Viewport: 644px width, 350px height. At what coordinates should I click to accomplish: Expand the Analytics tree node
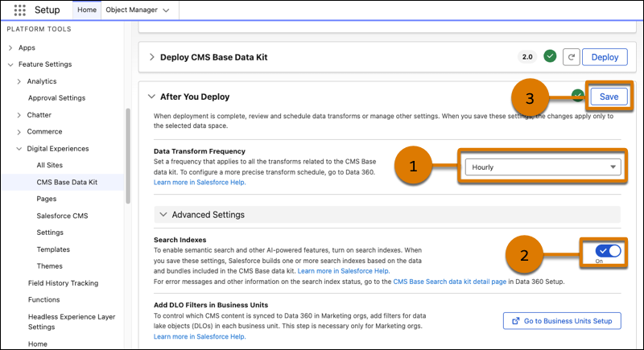pyautogui.click(x=19, y=81)
